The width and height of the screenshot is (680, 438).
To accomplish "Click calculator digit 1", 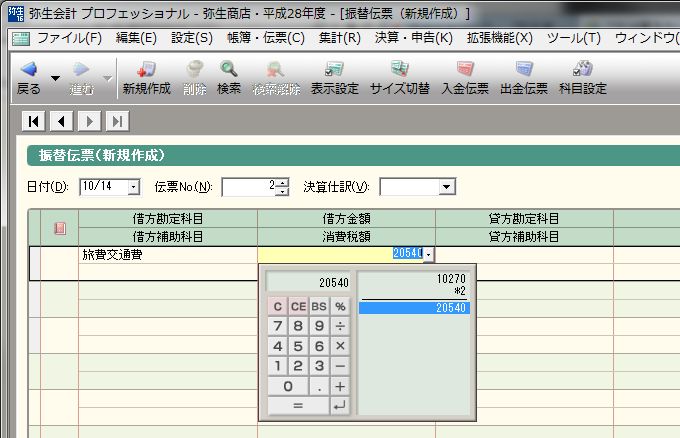I will pos(278,366).
